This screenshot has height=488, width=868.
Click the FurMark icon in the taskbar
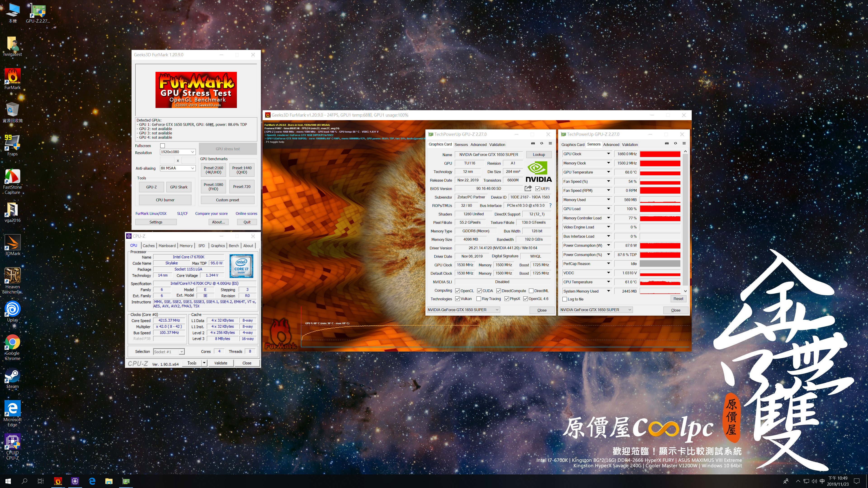coord(58,481)
